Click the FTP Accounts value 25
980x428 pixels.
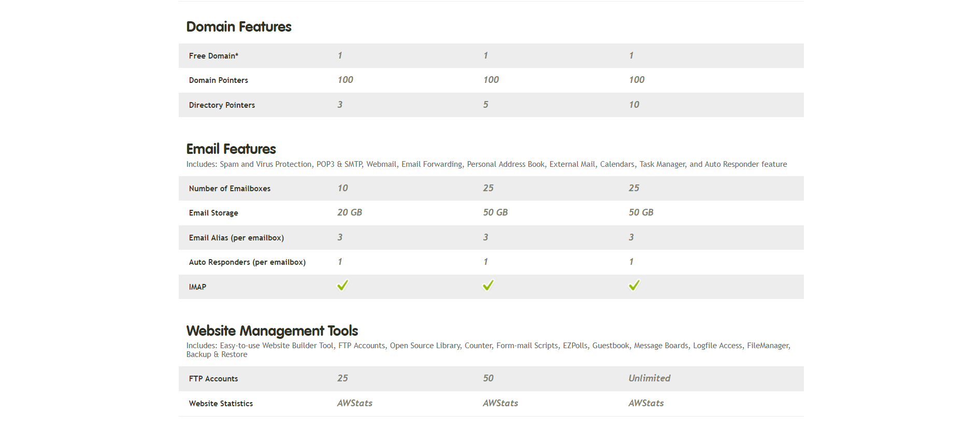[x=343, y=378]
